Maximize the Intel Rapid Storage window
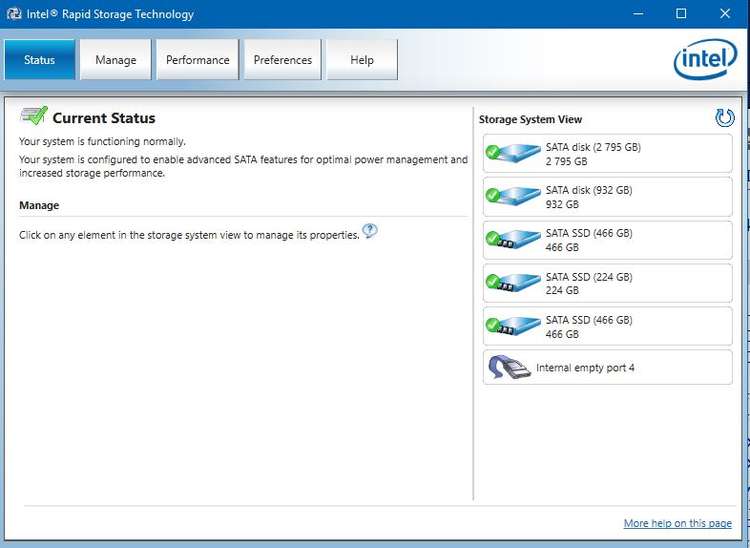750x548 pixels. [x=681, y=13]
